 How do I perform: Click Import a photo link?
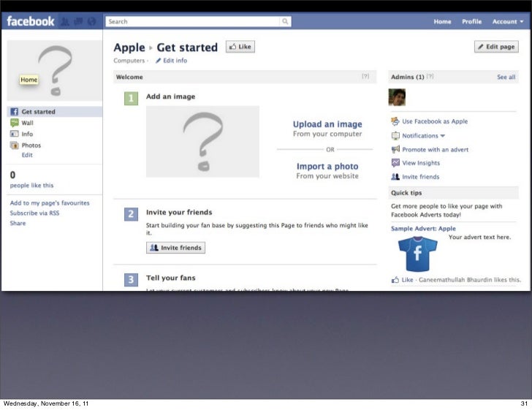tap(327, 167)
